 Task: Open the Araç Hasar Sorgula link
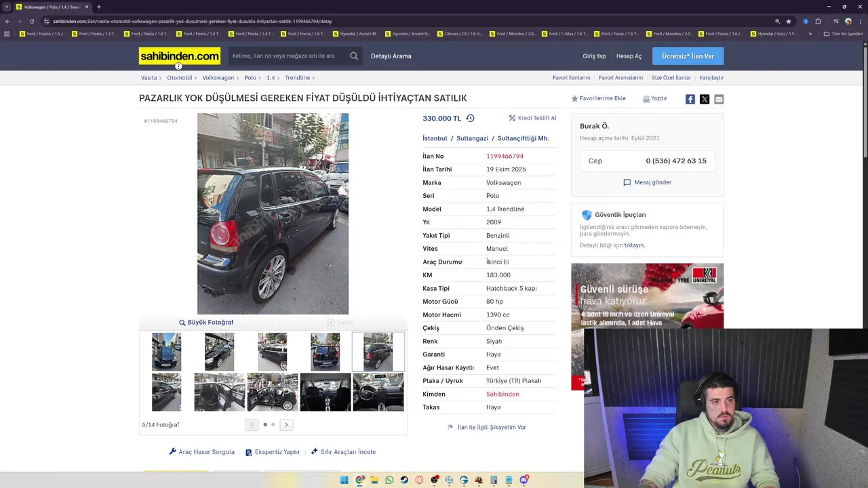click(202, 452)
